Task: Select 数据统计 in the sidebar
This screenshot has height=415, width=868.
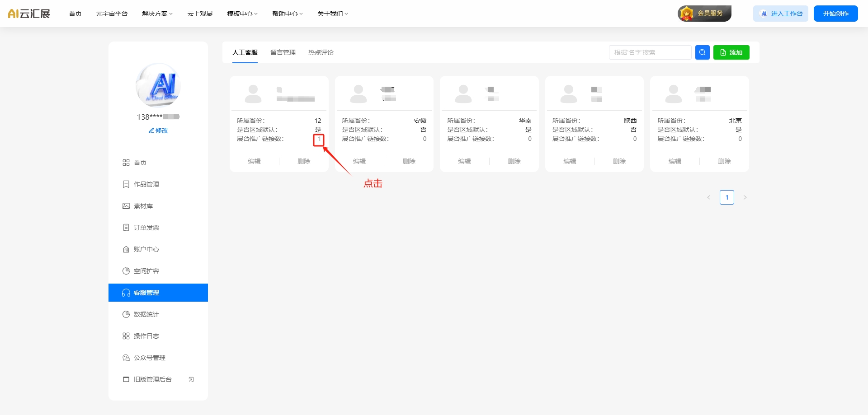Action: (146, 314)
